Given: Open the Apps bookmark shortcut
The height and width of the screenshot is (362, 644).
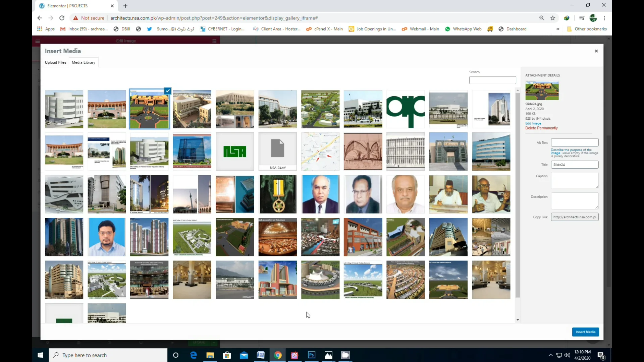Looking at the screenshot, I should [x=46, y=29].
